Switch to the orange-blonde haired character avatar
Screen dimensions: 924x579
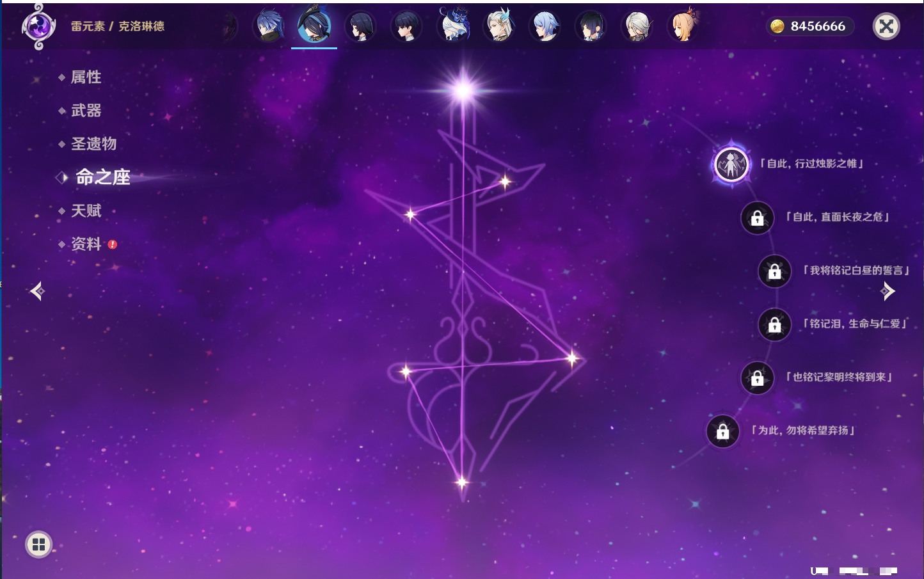[x=683, y=26]
